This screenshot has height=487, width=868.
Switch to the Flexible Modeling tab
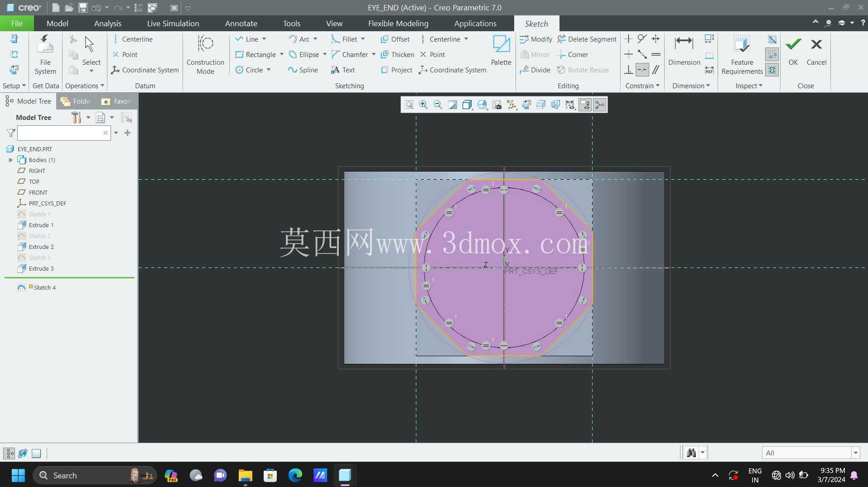point(398,24)
